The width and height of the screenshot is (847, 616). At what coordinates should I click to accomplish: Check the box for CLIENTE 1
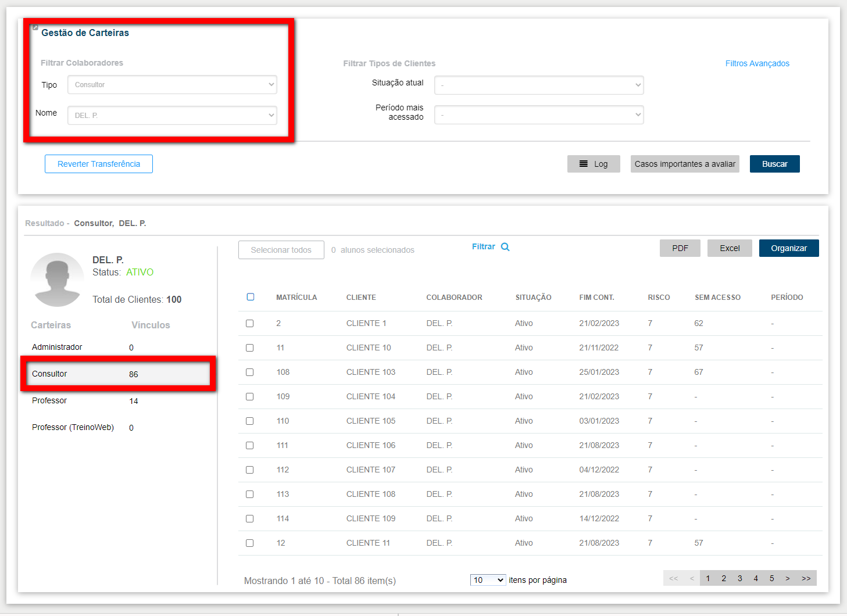(x=250, y=324)
